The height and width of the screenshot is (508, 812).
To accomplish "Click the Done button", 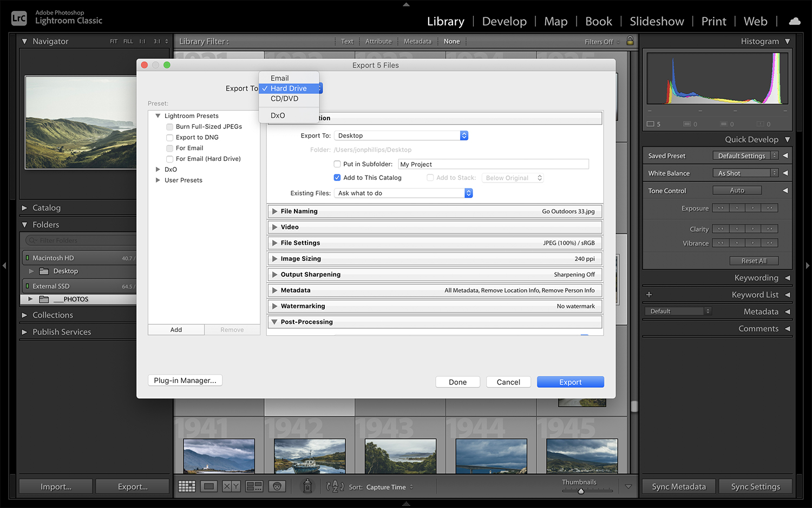I will 457,382.
